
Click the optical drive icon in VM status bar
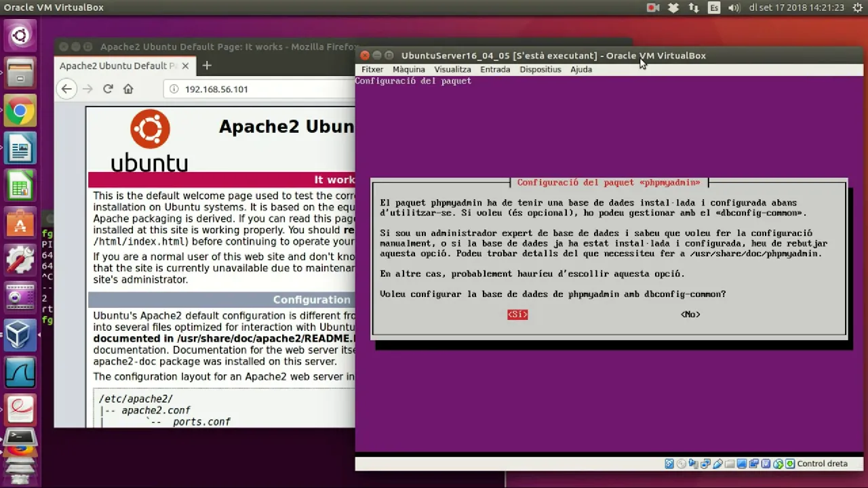point(682,464)
